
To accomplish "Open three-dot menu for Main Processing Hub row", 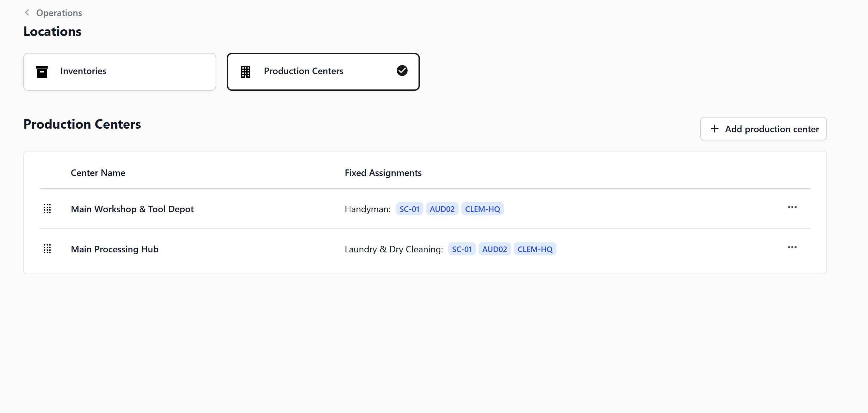I will click(792, 247).
